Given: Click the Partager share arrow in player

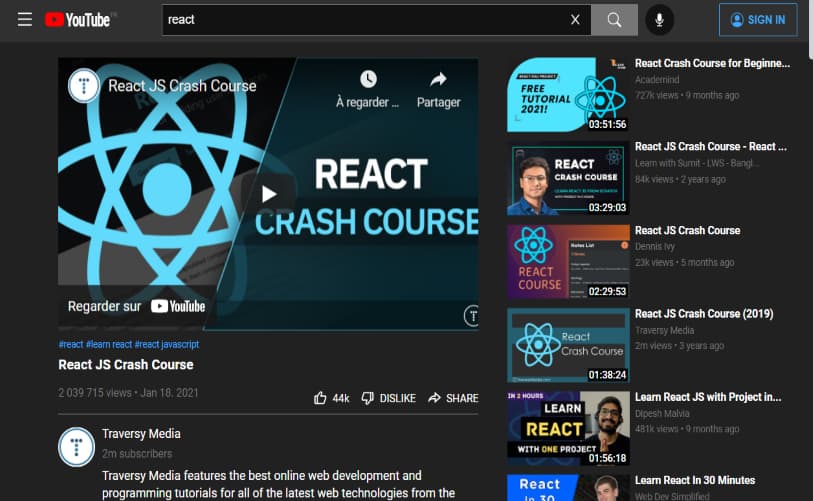Looking at the screenshot, I should tap(439, 79).
